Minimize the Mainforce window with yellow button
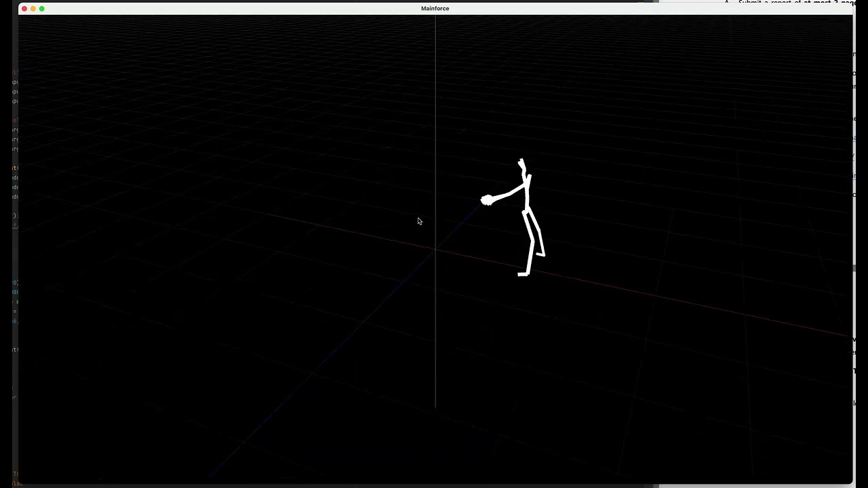 (33, 9)
